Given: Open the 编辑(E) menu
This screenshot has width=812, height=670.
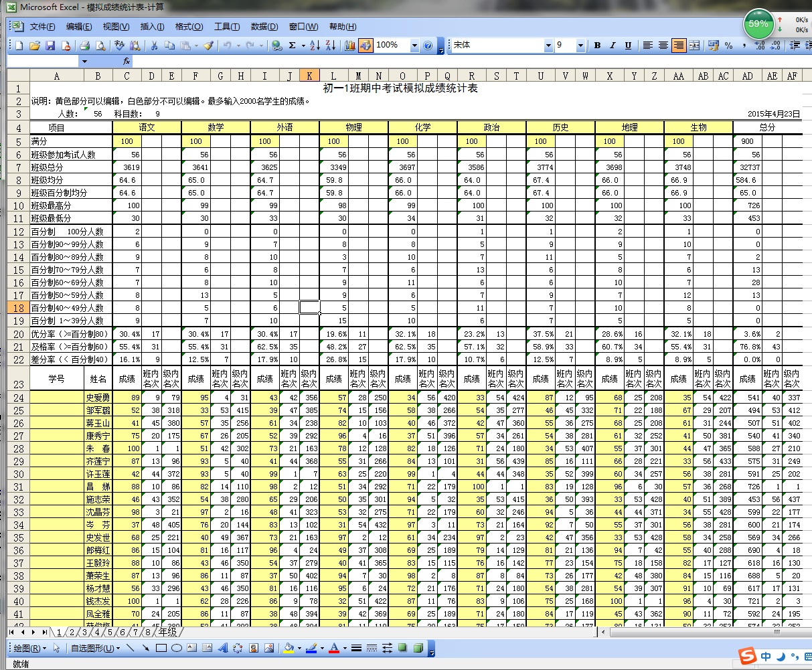Looking at the screenshot, I should [79, 27].
